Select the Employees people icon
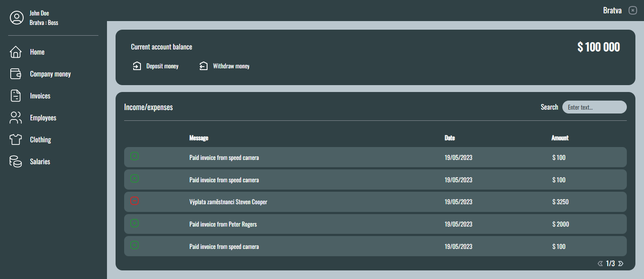 (x=15, y=118)
